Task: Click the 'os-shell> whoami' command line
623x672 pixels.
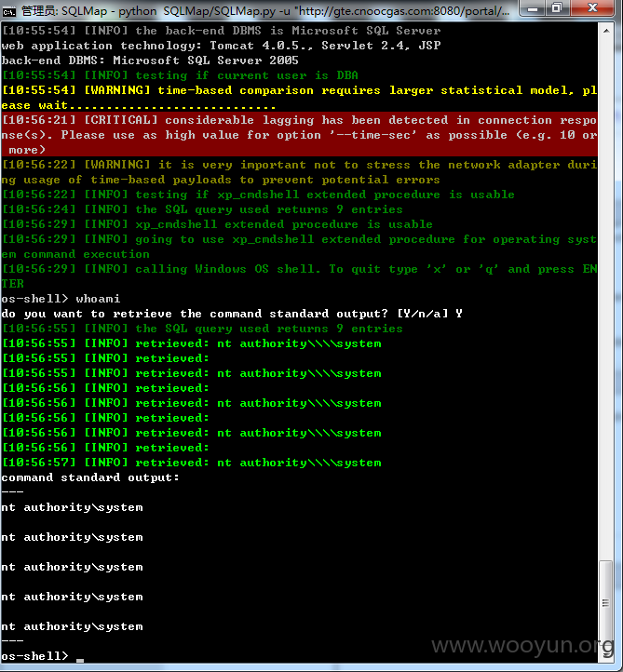Action: [61, 299]
